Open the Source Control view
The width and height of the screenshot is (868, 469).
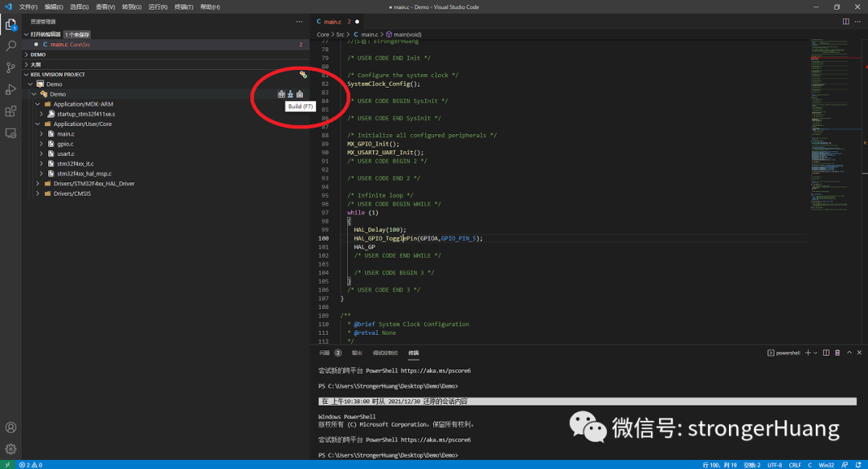pyautogui.click(x=11, y=68)
